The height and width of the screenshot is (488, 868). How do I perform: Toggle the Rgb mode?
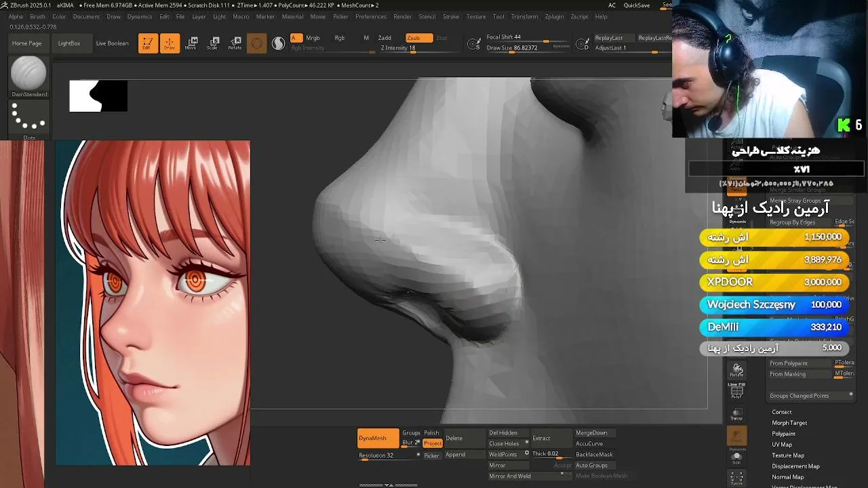pos(340,38)
